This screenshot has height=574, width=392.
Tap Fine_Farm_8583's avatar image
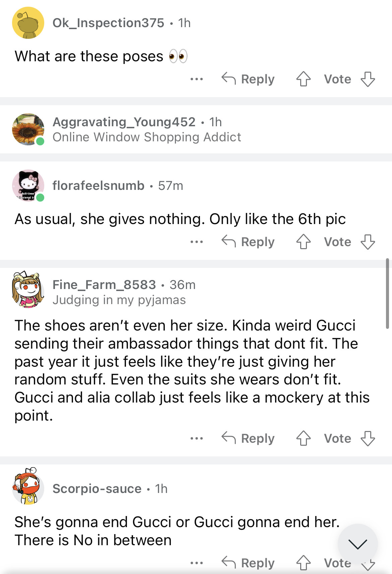[x=28, y=289]
